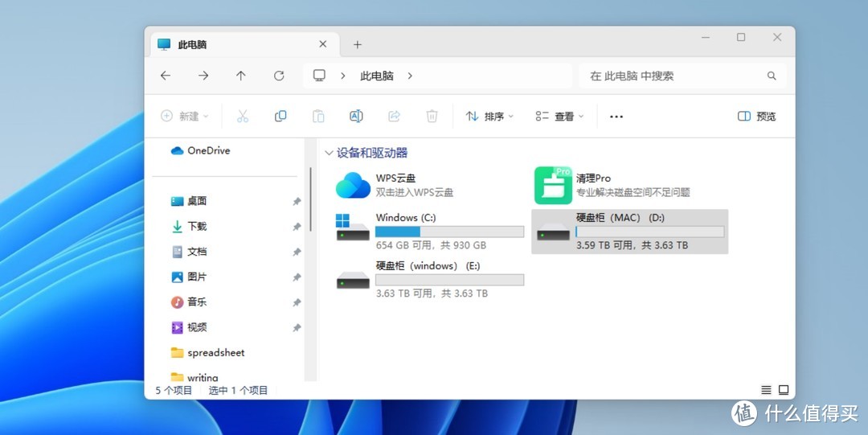Open 文档 in the sidebar
This screenshot has height=435, width=868.
[189, 252]
